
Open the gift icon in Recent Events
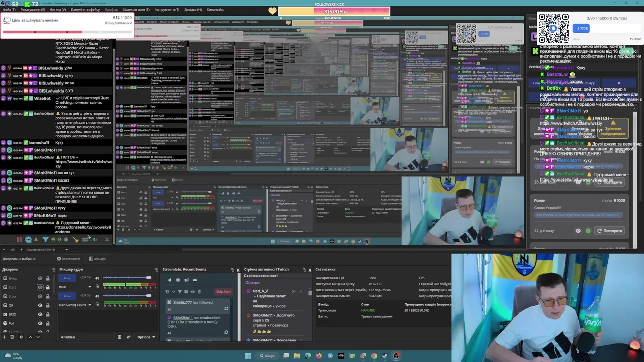[178, 280]
